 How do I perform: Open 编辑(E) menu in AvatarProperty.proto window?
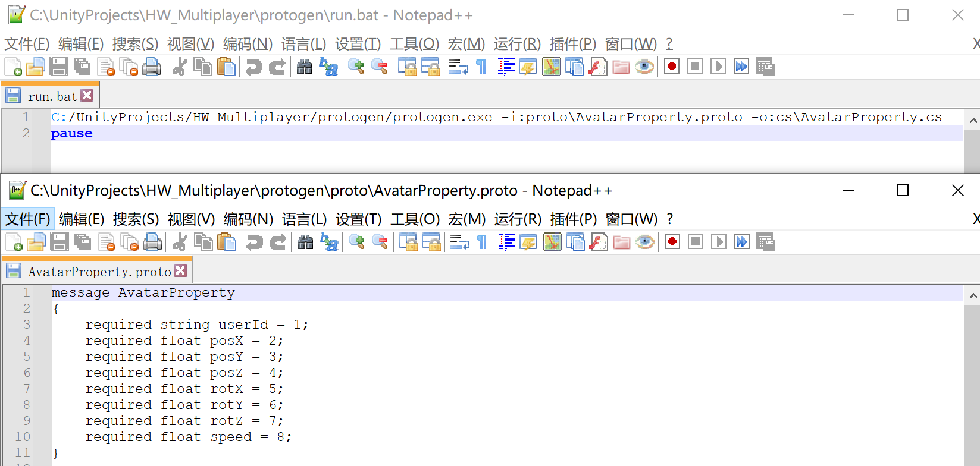tap(82, 219)
